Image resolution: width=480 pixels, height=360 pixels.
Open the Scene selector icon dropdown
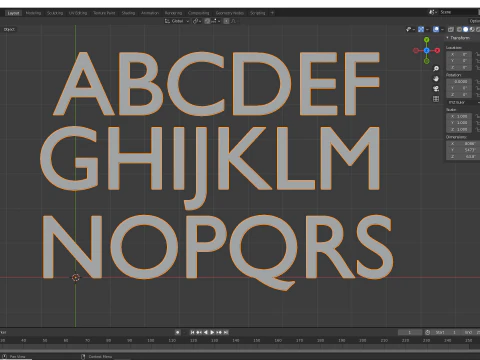tap(433, 12)
